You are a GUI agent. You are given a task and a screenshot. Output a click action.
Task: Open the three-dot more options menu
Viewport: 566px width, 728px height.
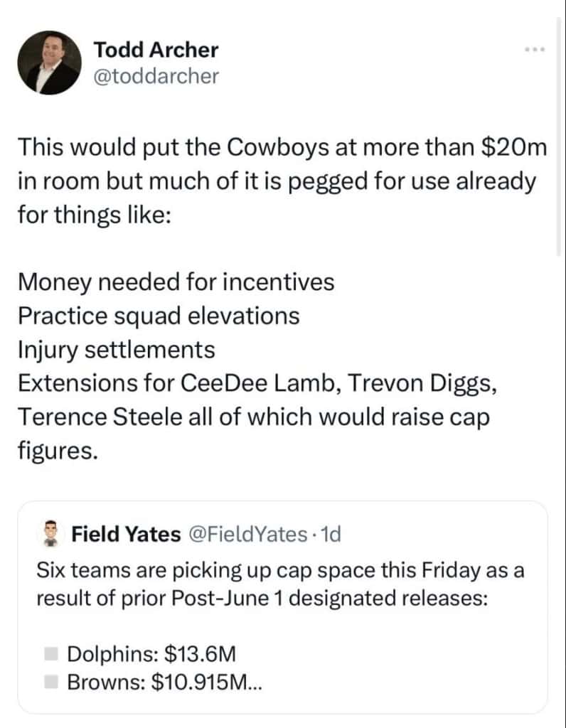[534, 50]
